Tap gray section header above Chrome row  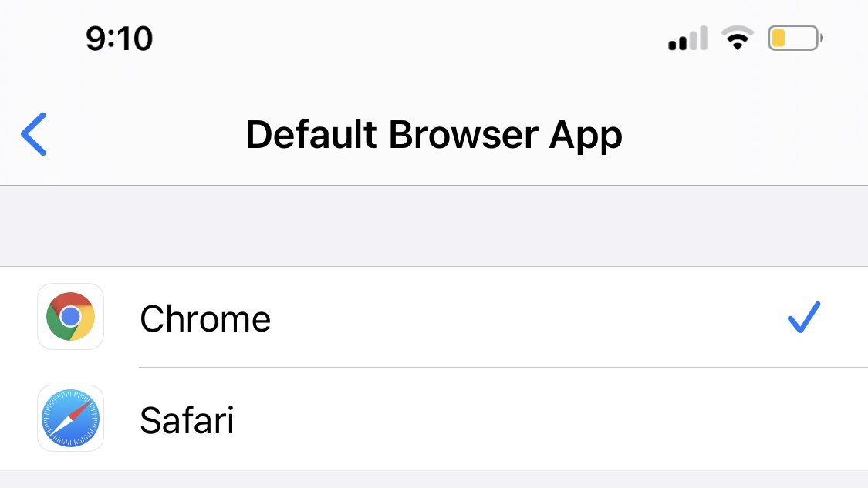(x=434, y=226)
